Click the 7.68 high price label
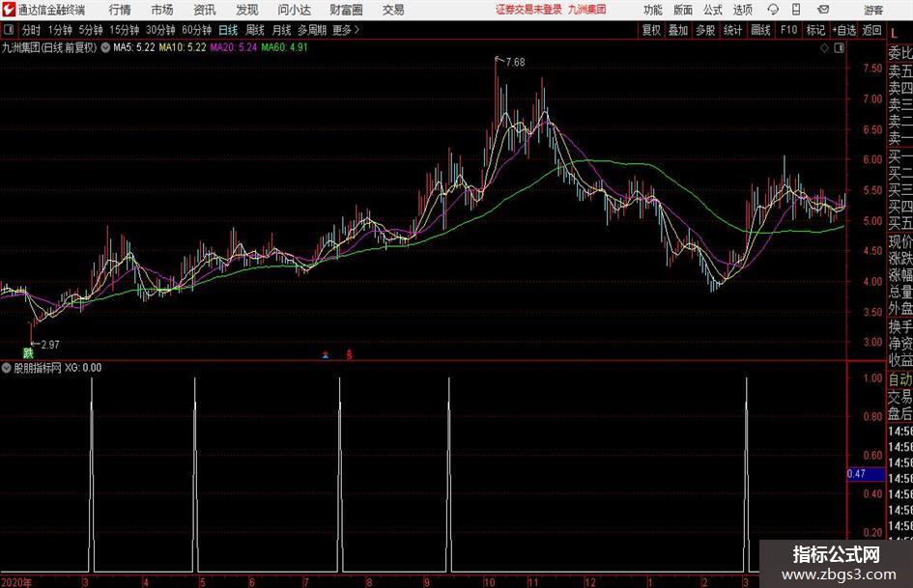Image resolution: width=913 pixels, height=588 pixels. pyautogui.click(x=515, y=63)
